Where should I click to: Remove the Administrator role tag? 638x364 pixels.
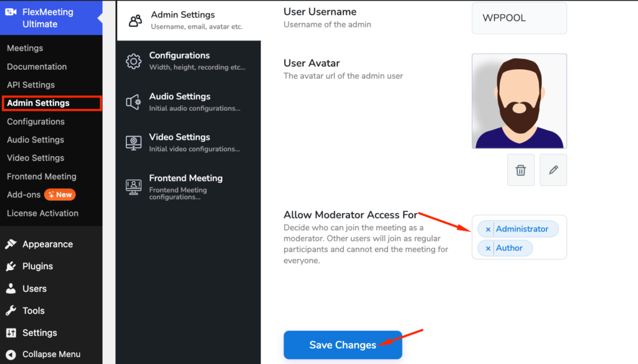coord(488,229)
